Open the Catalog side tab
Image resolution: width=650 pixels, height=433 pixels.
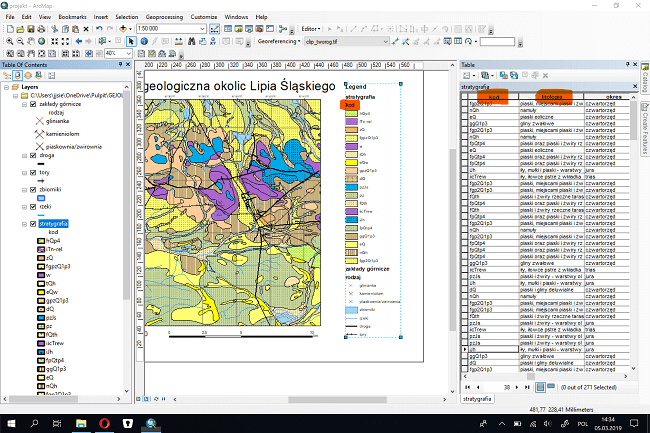(645, 78)
